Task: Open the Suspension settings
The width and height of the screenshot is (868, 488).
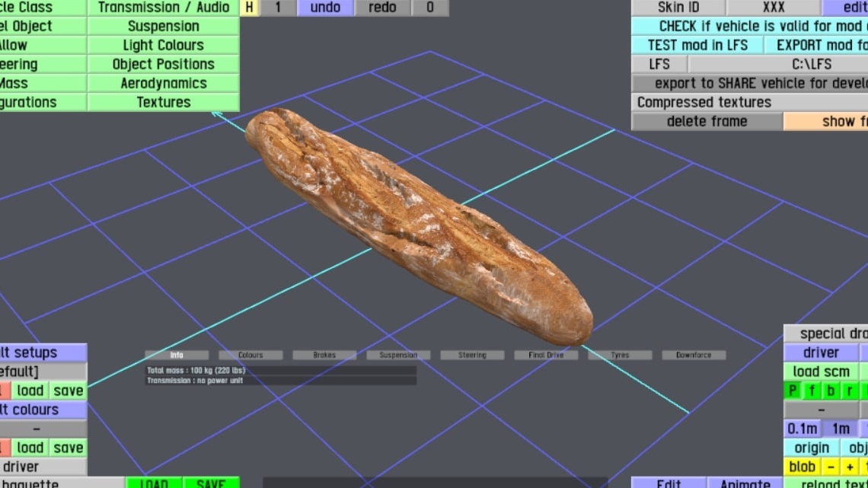Action: [163, 26]
